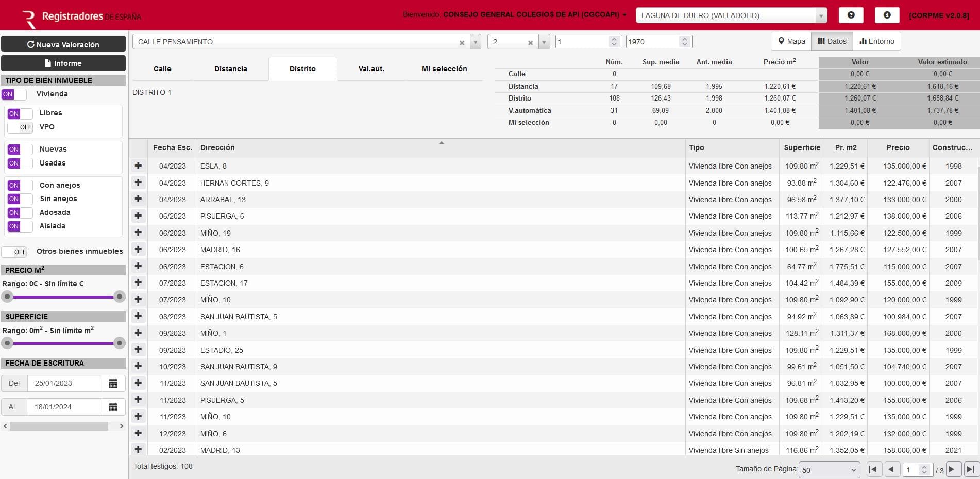Open calendar for Al date field
Viewport: 980px width, 479px height.
[x=113, y=407]
